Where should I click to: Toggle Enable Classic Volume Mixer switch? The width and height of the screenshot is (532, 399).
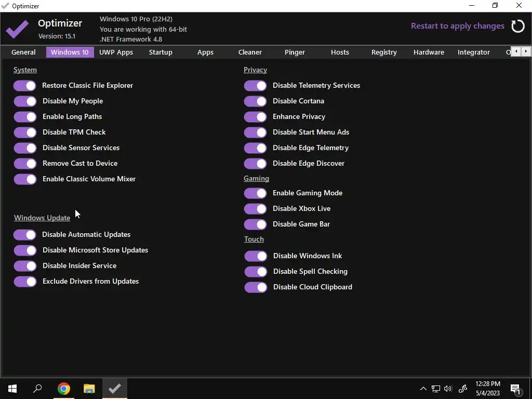(x=25, y=179)
